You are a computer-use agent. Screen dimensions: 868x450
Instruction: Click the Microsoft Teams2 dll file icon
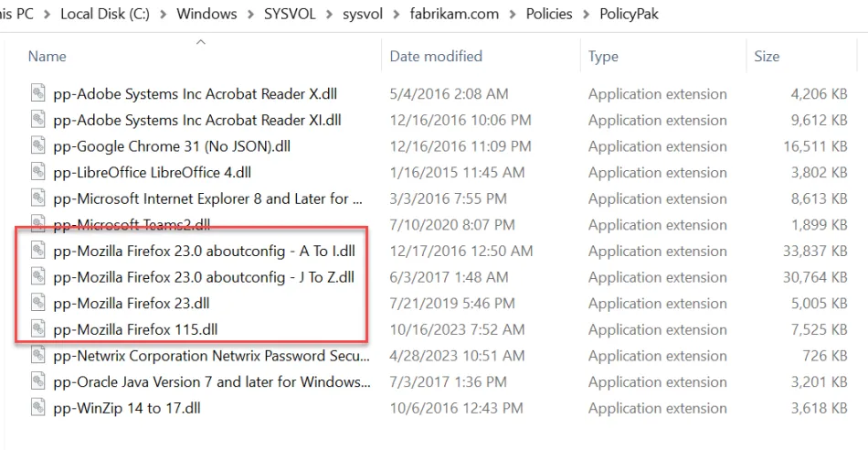(37, 224)
